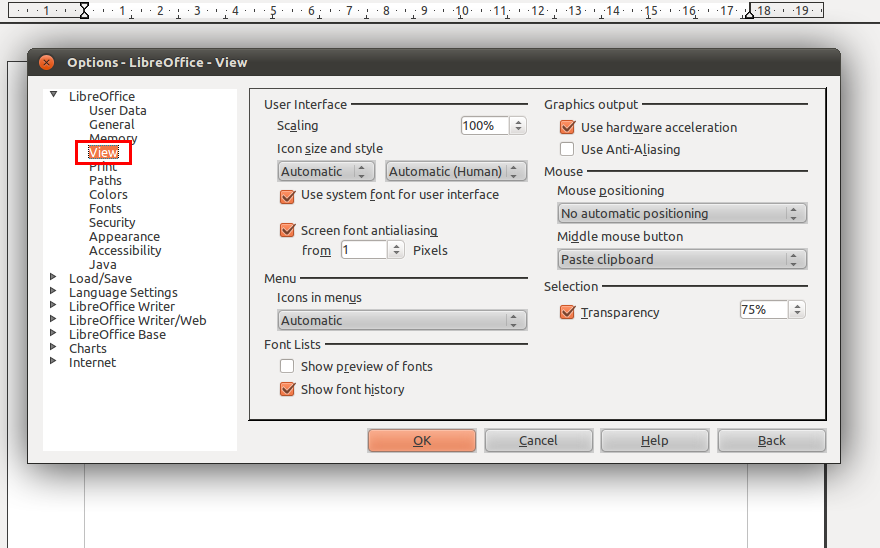The height and width of the screenshot is (548, 880).
Task: Collapse the LibreOffice tree node
Action: coord(53,94)
